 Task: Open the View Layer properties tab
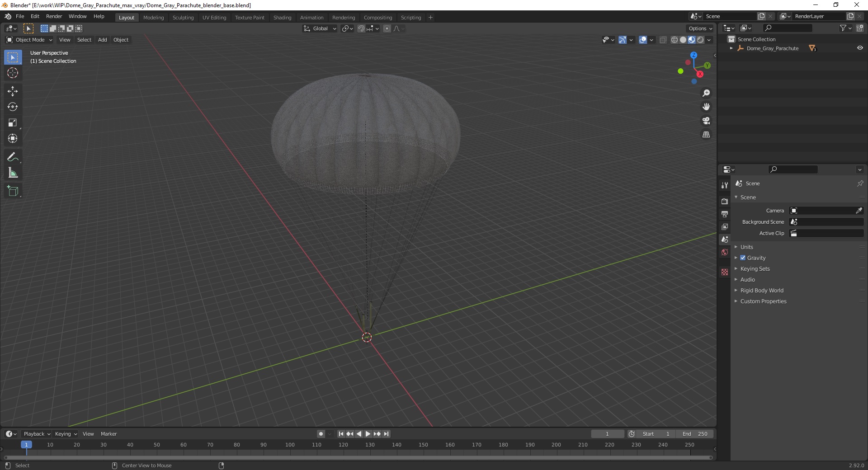725,226
